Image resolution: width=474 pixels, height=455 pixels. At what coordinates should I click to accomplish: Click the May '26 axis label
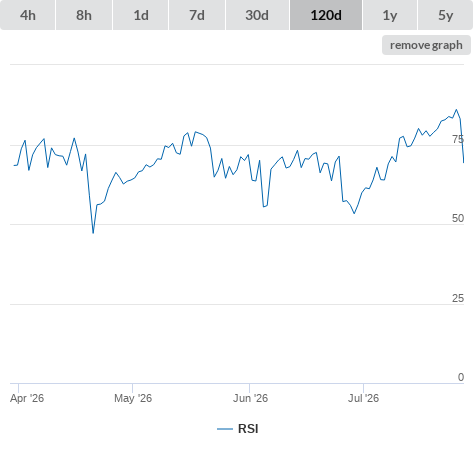point(133,398)
